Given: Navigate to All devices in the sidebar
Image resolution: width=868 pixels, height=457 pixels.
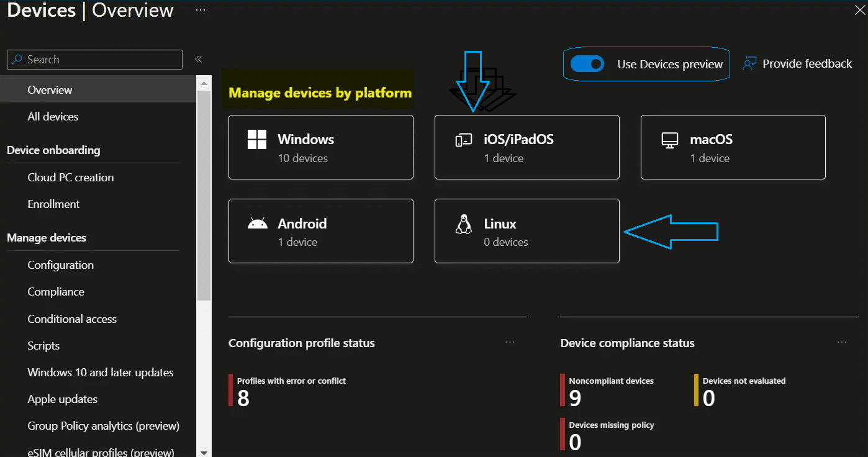Looking at the screenshot, I should tap(53, 116).
